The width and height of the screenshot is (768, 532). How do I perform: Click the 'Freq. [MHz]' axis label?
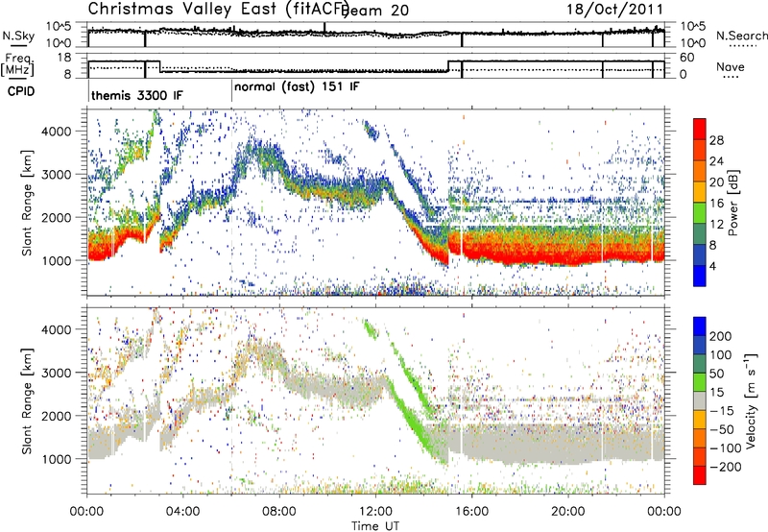[18, 65]
